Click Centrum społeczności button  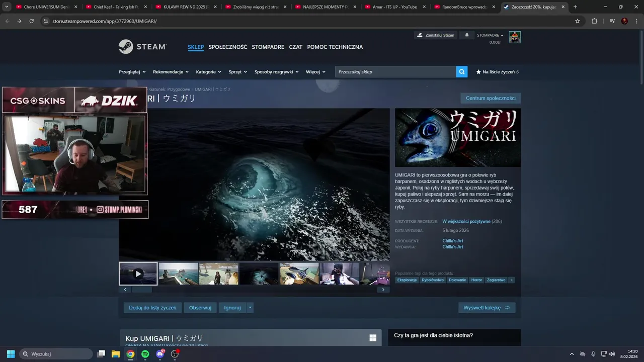coord(491,98)
